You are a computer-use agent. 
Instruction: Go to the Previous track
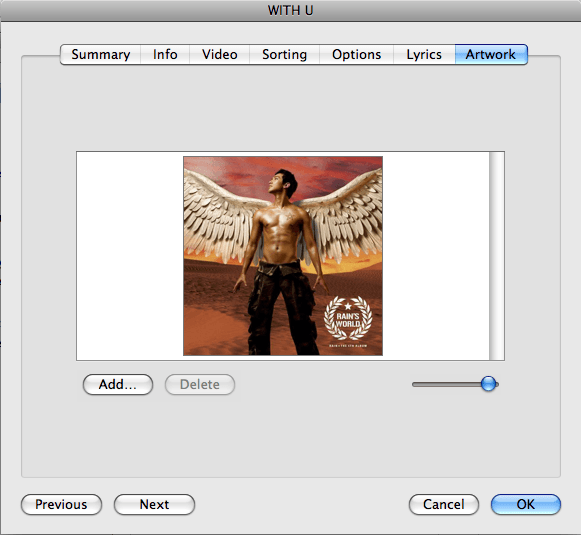pos(61,504)
